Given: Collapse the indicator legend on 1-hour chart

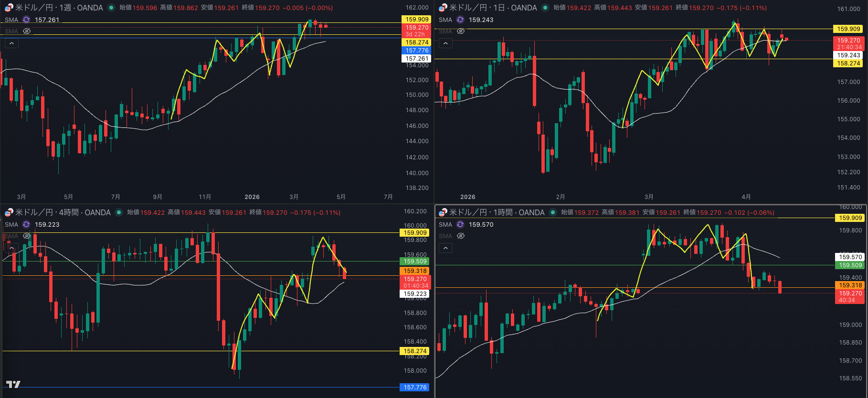Looking at the screenshot, I should coord(445,248).
